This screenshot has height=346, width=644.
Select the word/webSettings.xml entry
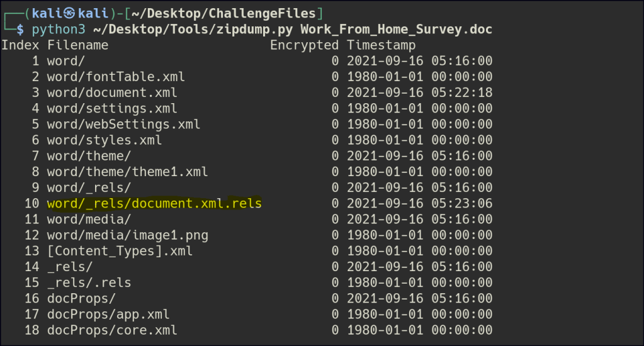tap(123, 124)
